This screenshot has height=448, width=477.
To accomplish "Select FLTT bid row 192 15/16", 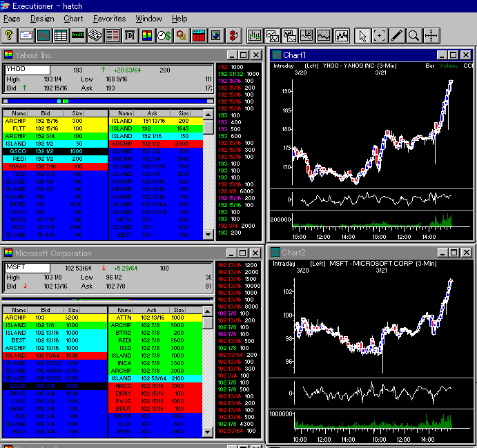I will tap(55, 128).
